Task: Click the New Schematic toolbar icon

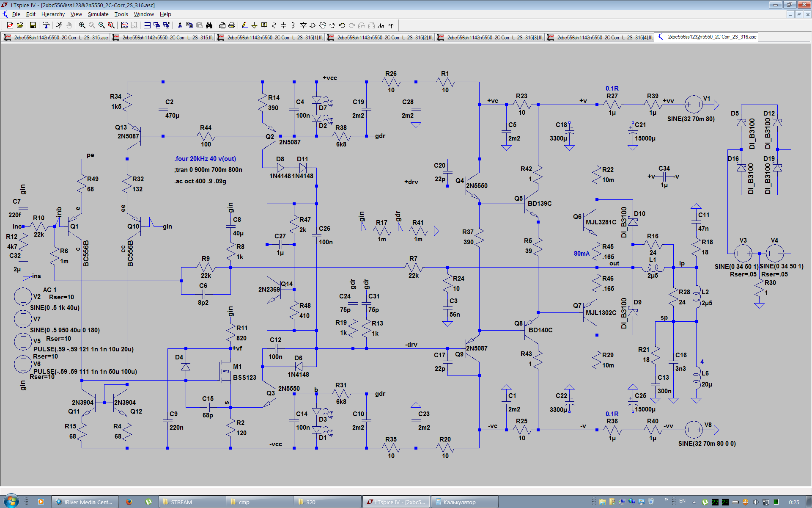Action: click(10, 25)
